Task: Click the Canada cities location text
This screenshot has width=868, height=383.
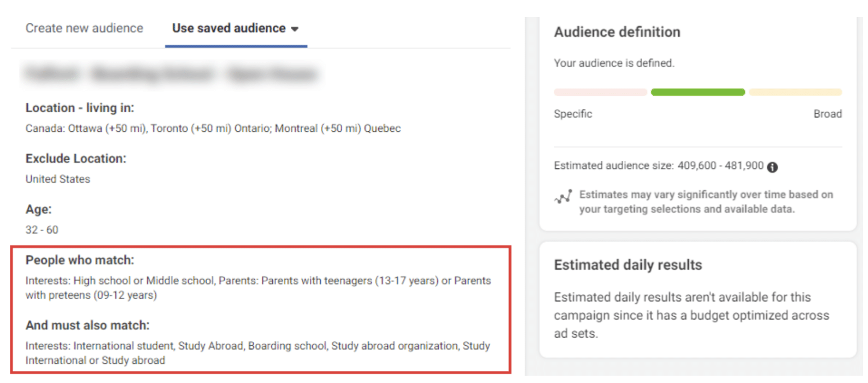Action: pyautogui.click(x=213, y=129)
